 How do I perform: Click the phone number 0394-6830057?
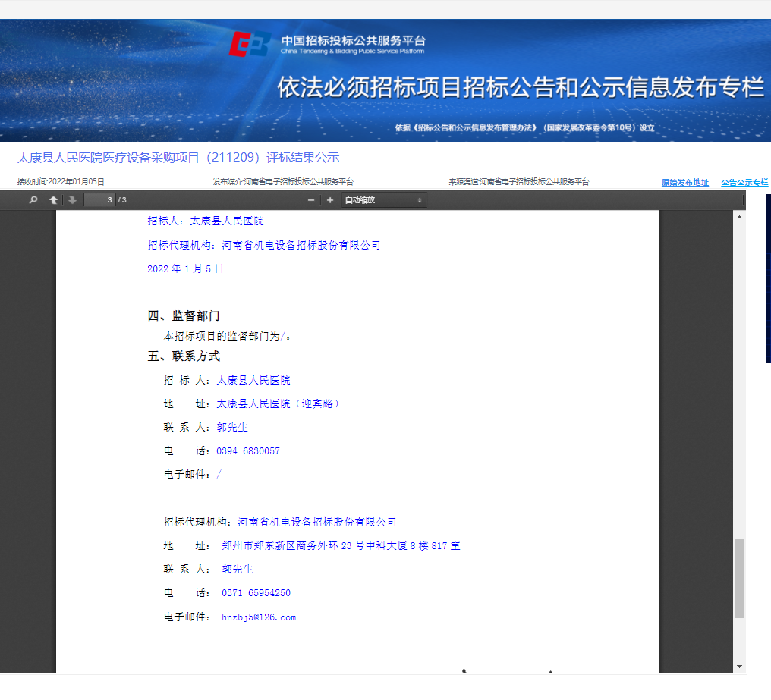point(248,451)
